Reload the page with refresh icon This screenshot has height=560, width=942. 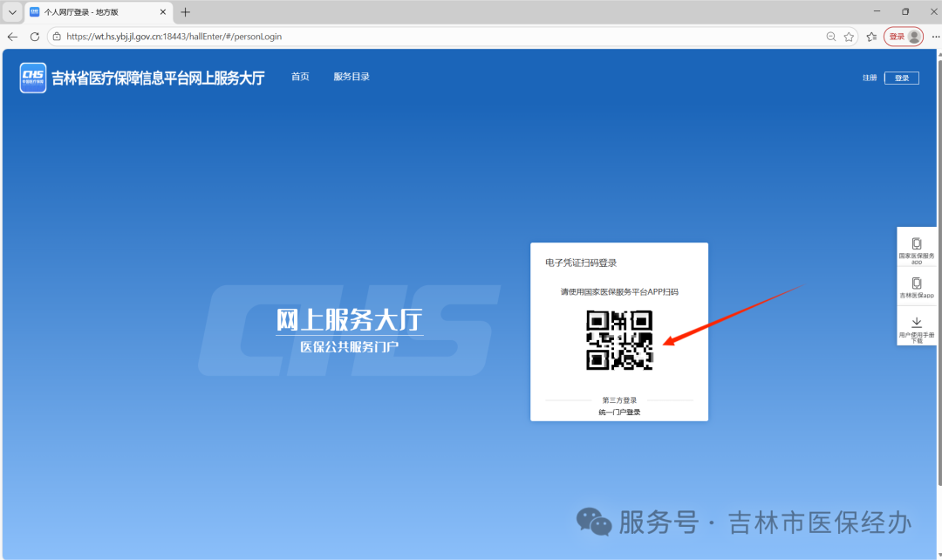pos(35,37)
